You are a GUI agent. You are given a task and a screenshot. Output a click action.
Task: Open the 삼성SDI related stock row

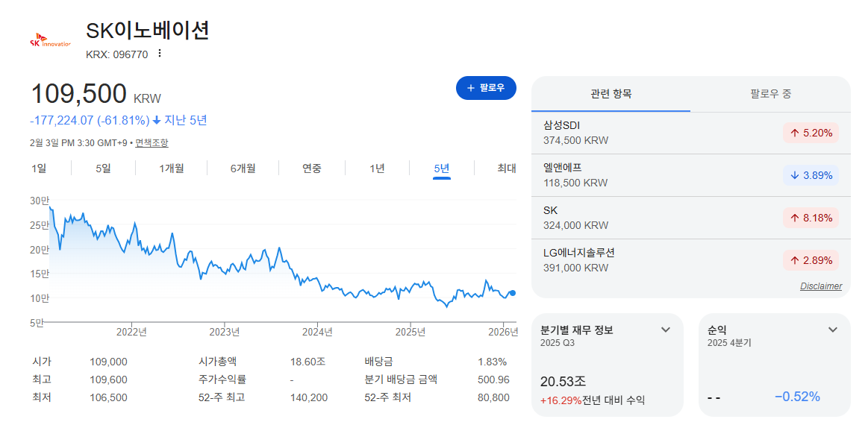click(x=691, y=133)
